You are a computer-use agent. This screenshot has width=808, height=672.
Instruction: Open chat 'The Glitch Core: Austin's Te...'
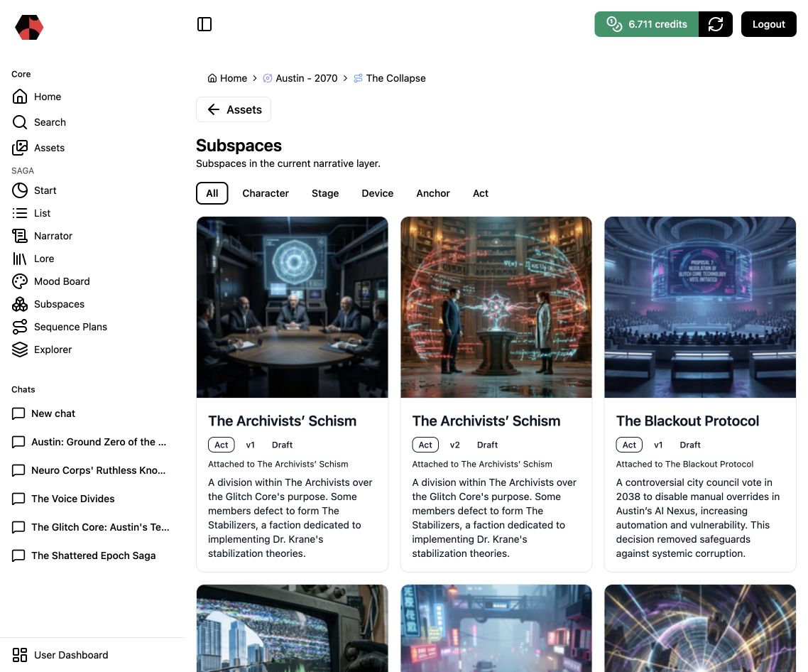click(91, 526)
